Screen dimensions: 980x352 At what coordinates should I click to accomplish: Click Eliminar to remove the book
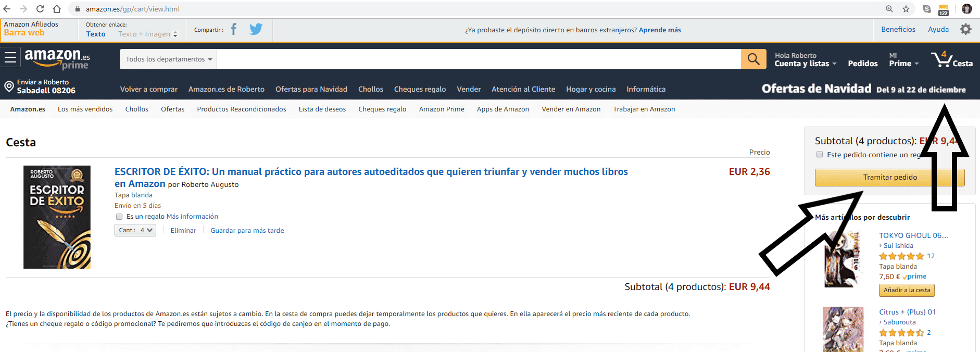coord(183,230)
